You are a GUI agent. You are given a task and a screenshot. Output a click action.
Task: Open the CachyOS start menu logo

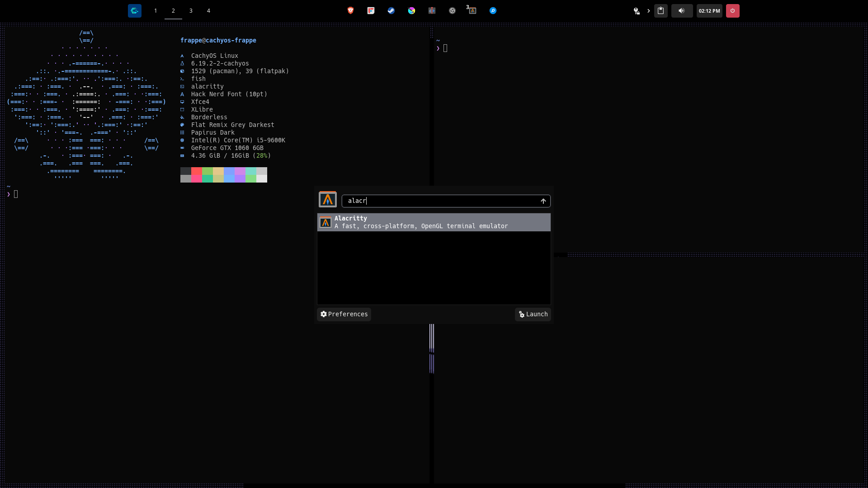pyautogui.click(x=135, y=10)
